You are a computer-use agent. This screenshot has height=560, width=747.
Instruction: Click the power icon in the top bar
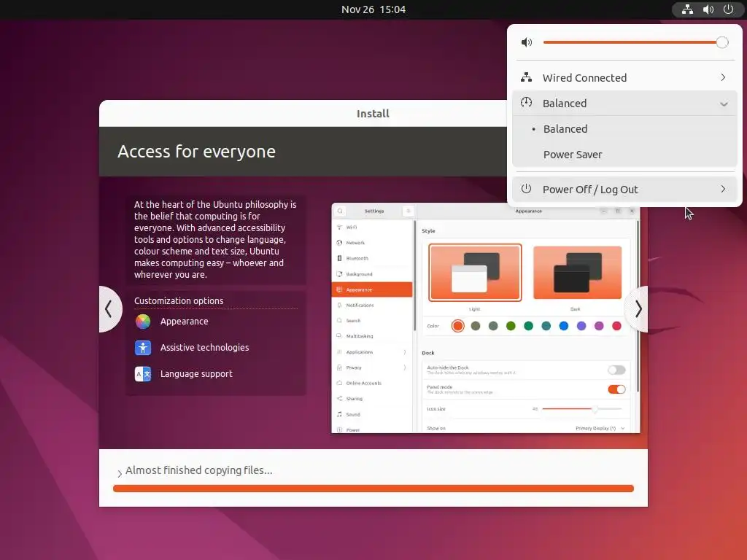(728, 9)
